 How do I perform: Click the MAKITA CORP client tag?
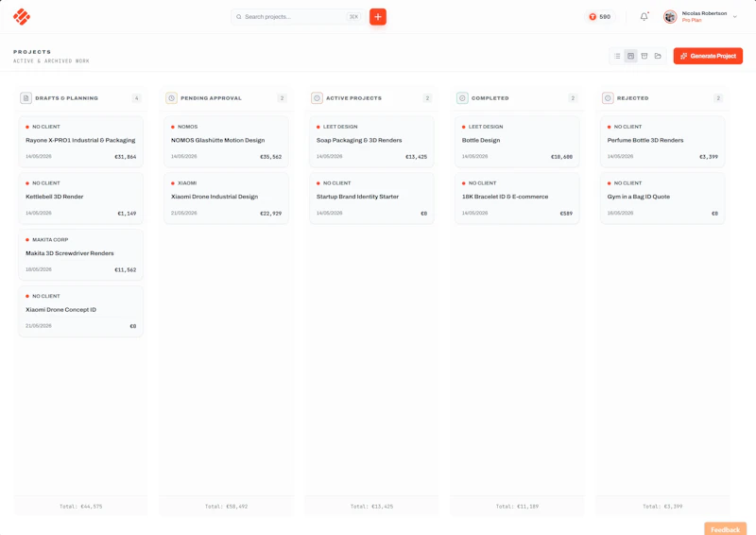point(50,240)
